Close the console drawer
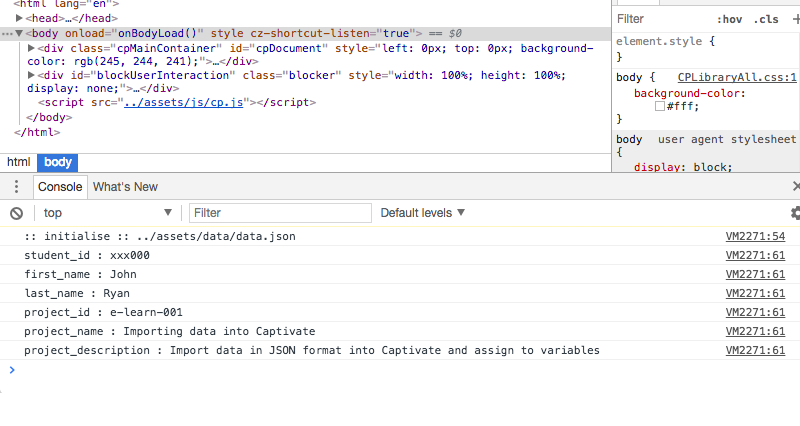Viewport: 800px width, 426px height. coord(796,187)
